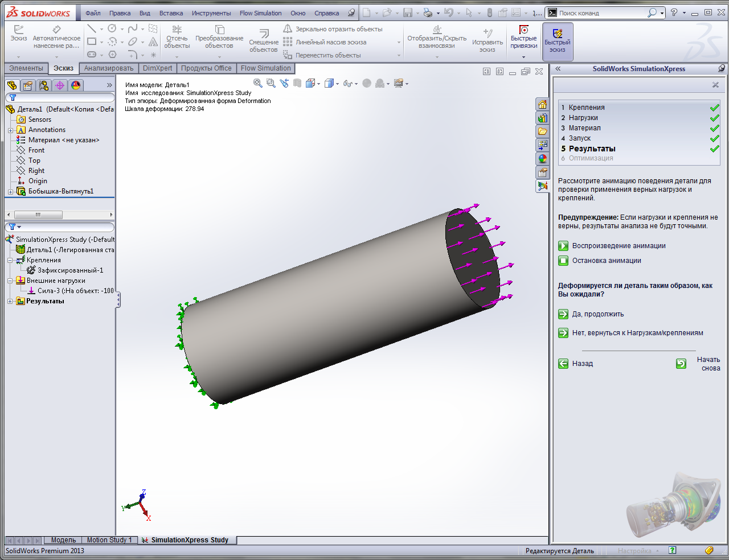This screenshot has width=729, height=560.
Task: Expand the manager tabs chevron (>>)
Action: coord(109,85)
